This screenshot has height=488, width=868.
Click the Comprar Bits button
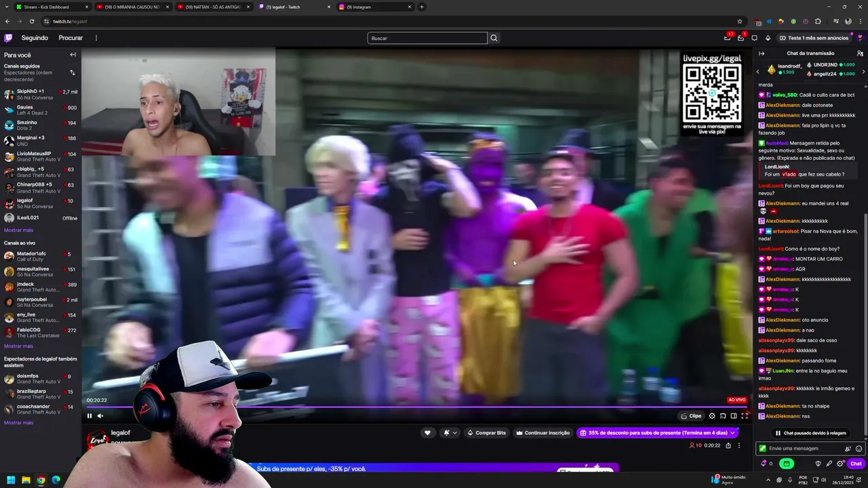(x=487, y=433)
